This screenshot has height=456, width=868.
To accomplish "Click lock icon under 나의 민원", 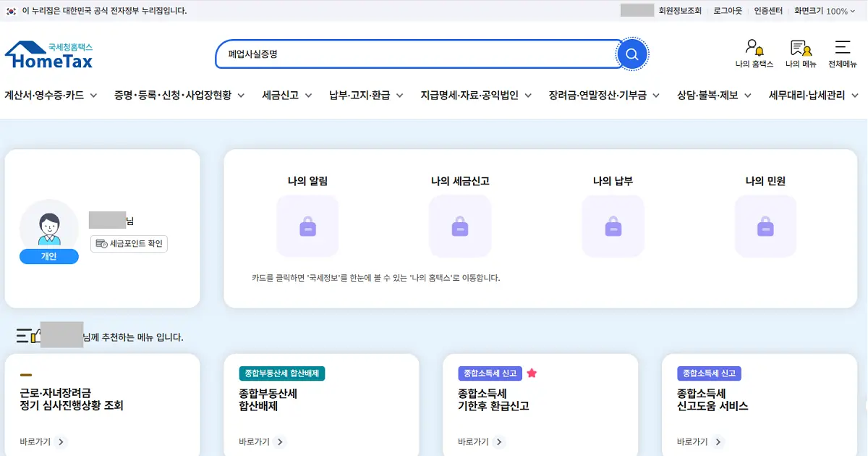I will click(x=765, y=227).
